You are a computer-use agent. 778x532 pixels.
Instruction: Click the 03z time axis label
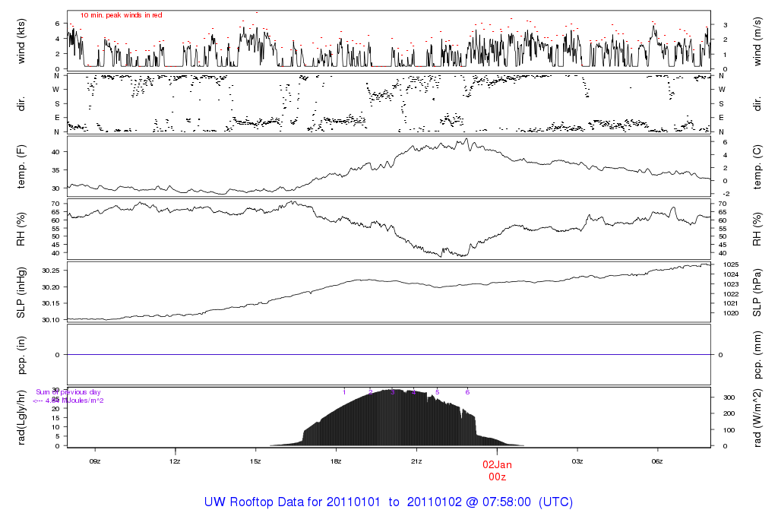[x=577, y=461]
